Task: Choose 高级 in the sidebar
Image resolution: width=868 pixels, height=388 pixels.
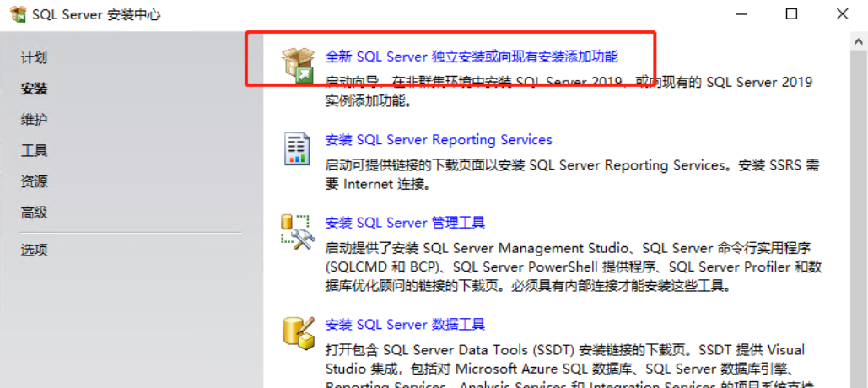Action: coord(35,213)
